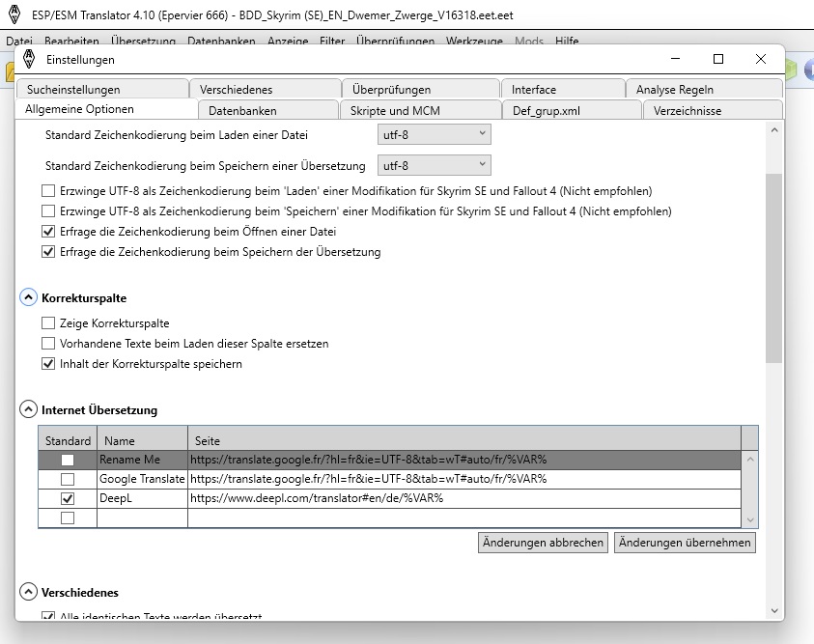Maximize the Einstellungen dialog
This screenshot has height=644, width=814.
717,59
